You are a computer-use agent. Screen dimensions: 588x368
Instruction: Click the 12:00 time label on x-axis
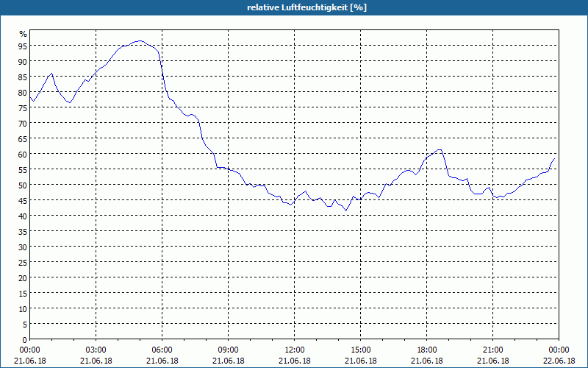pyautogui.click(x=295, y=350)
